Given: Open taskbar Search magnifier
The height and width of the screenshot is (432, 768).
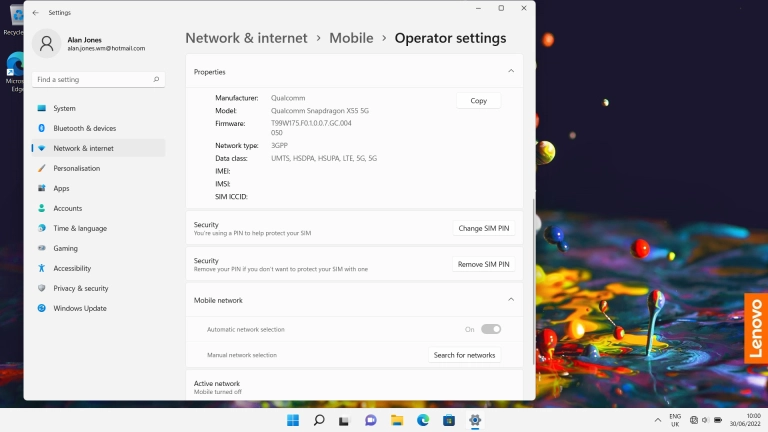Looking at the screenshot, I should pyautogui.click(x=319, y=420).
